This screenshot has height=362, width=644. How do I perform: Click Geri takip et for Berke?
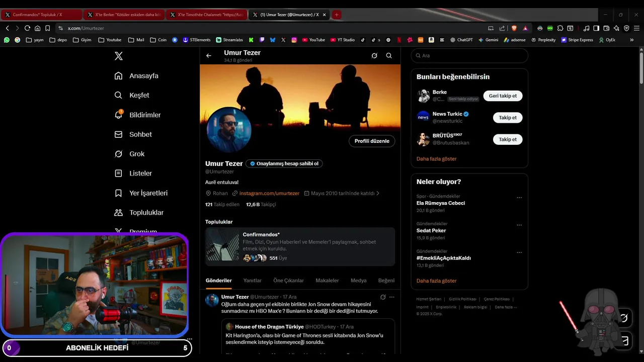[503, 96]
